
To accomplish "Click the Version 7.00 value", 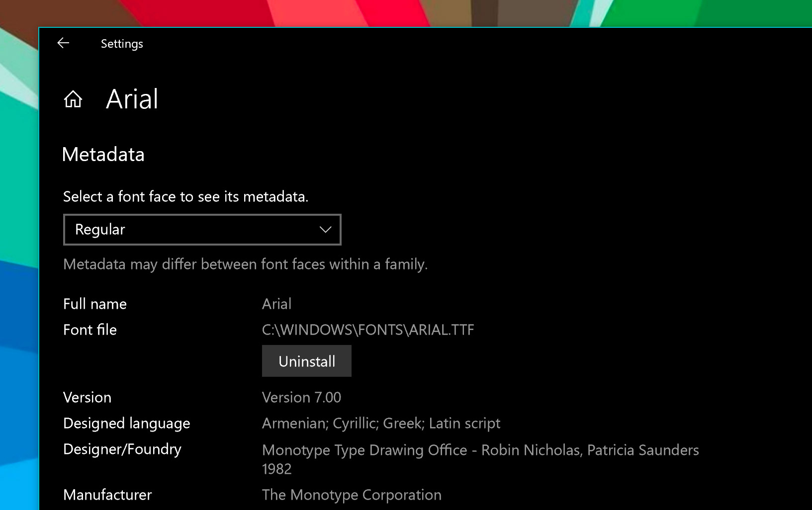I will click(x=301, y=397).
